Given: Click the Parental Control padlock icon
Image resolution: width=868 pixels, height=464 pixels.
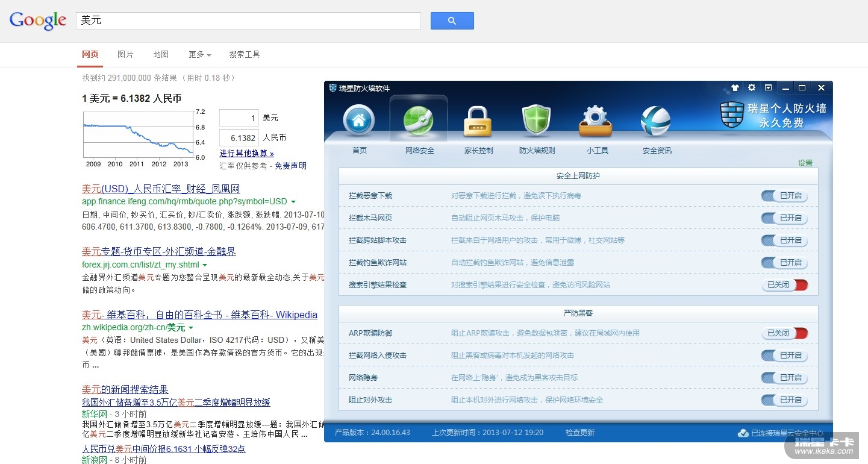Looking at the screenshot, I should click(x=478, y=121).
